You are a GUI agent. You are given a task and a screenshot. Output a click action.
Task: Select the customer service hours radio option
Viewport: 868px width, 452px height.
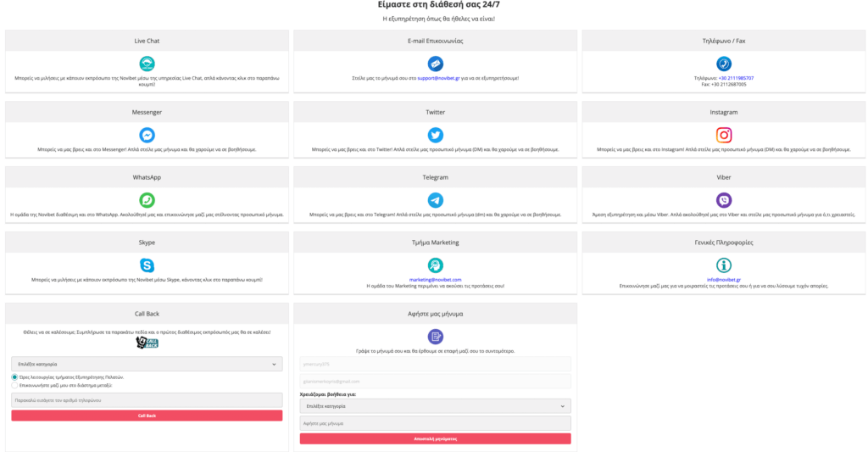click(x=14, y=377)
